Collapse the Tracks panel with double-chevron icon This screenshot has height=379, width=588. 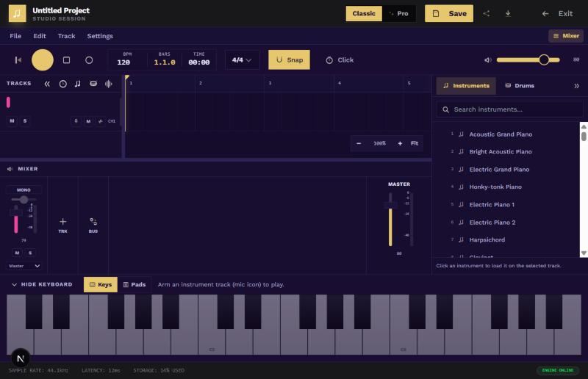47,84
